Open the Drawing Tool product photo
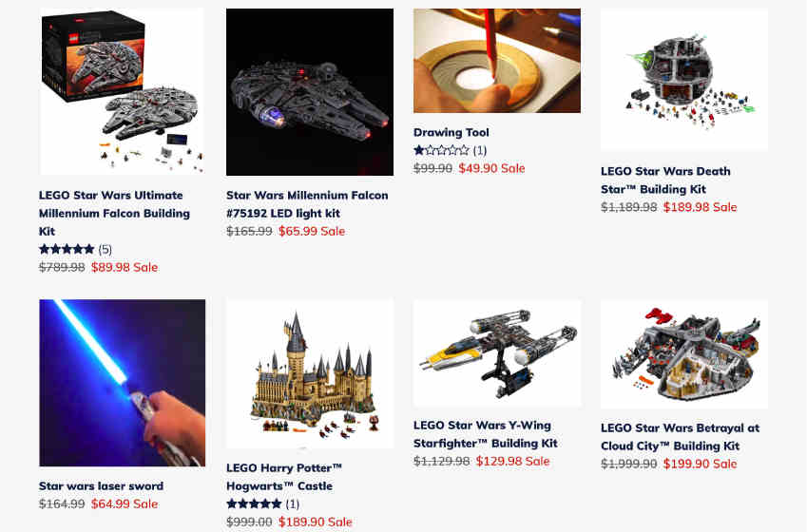The width and height of the screenshot is (807, 532). tap(497, 61)
